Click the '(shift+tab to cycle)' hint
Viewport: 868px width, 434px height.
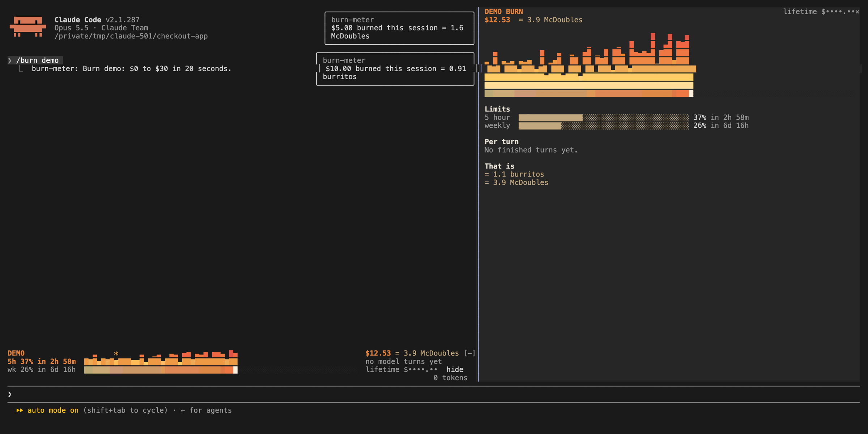125,410
